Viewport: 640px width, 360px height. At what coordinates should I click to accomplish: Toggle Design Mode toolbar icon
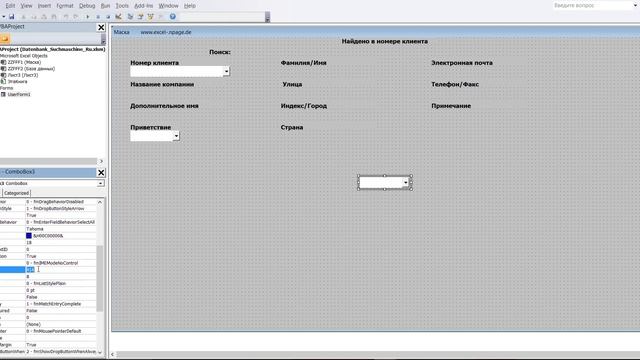(118, 17)
